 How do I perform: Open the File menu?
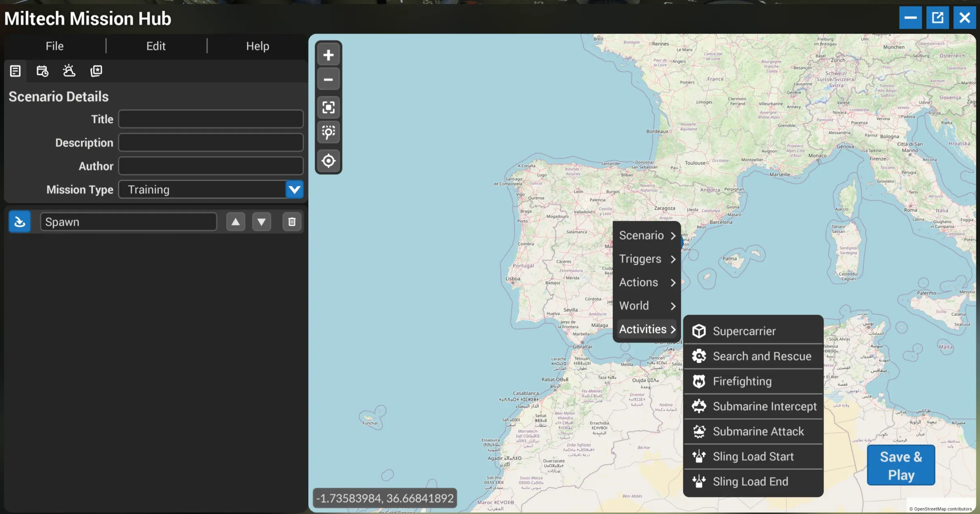click(x=55, y=46)
